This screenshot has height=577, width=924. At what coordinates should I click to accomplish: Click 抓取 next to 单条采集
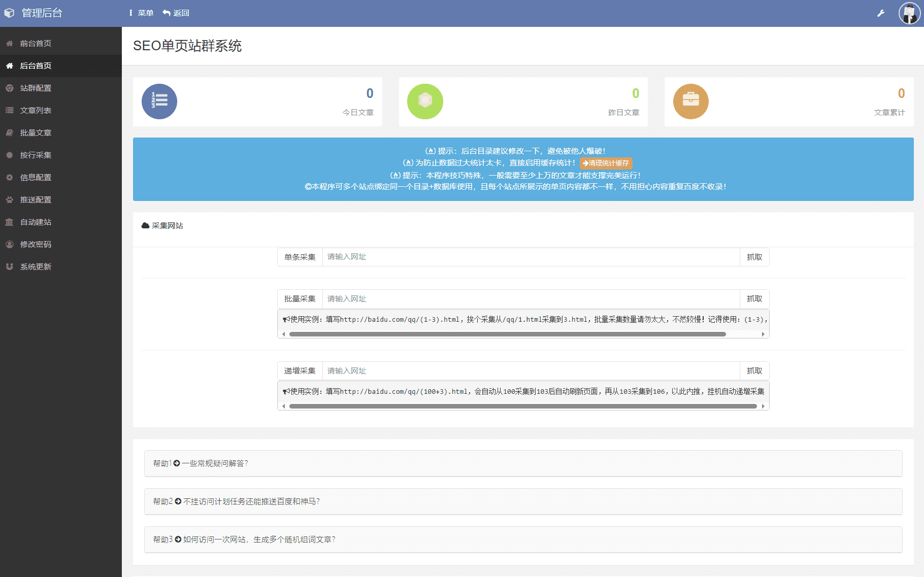[x=754, y=257]
